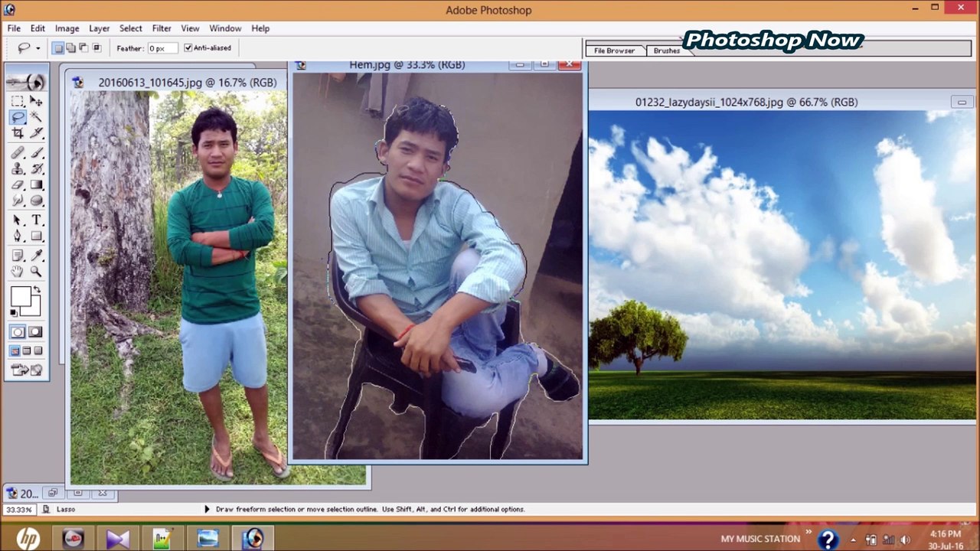Switch to Standard editing mode

[18, 331]
